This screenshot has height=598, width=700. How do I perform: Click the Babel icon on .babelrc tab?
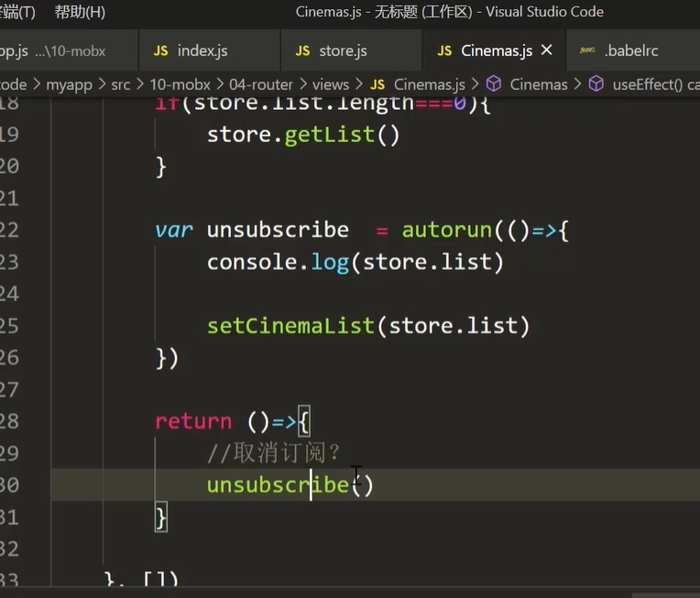[586, 51]
